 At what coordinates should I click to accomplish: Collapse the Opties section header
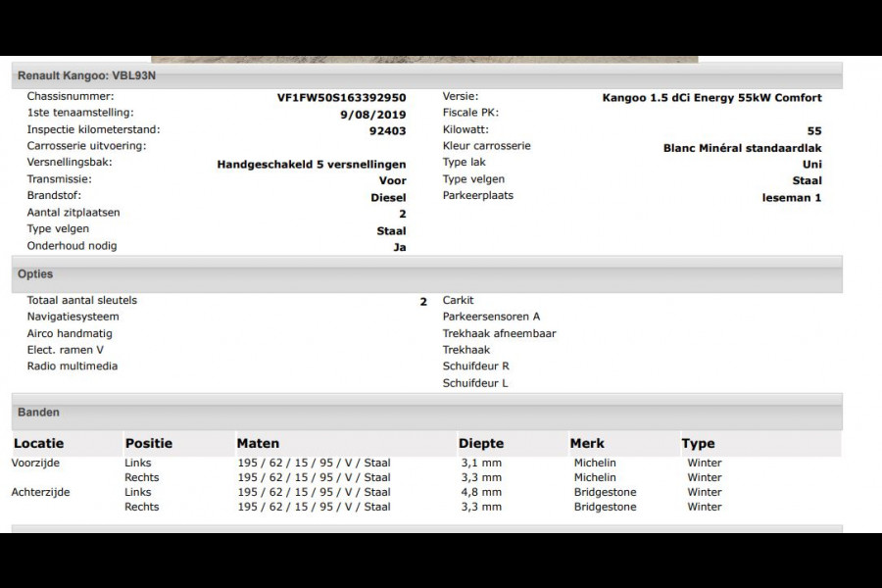pos(35,274)
